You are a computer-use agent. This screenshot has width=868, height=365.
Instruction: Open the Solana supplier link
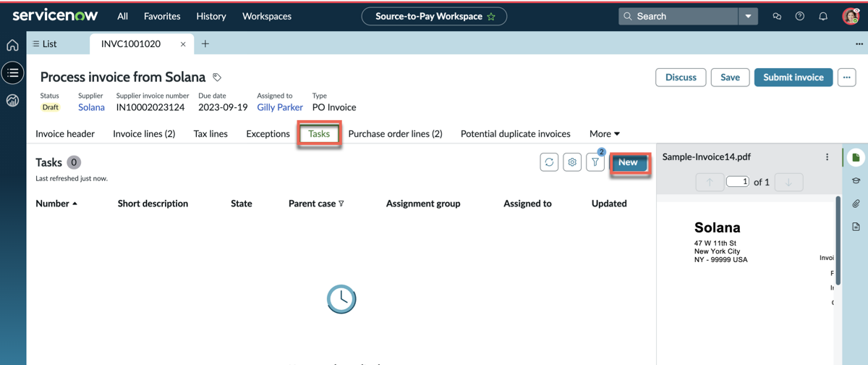pyautogui.click(x=91, y=107)
